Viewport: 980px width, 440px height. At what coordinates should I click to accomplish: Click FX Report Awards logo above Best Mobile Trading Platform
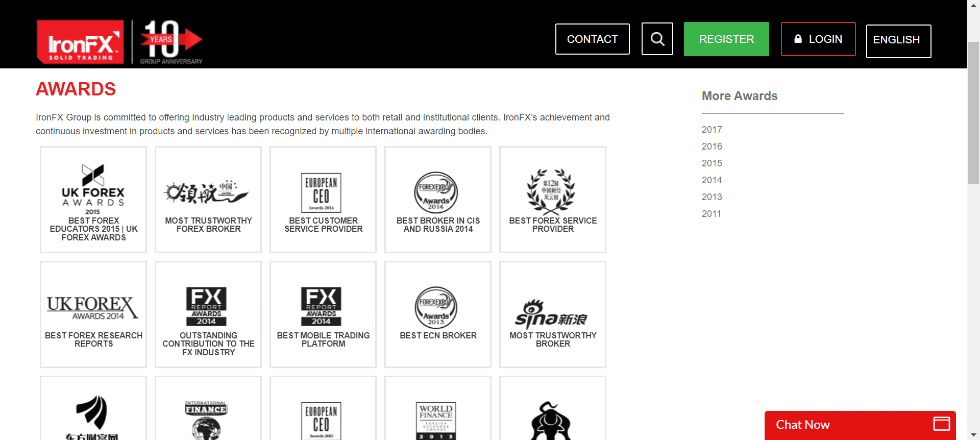(321, 306)
